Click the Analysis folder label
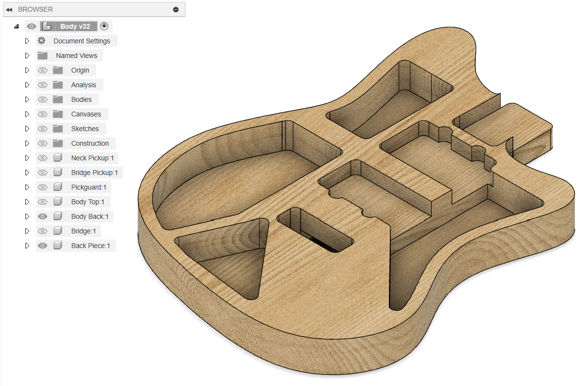588x386 pixels. [83, 85]
